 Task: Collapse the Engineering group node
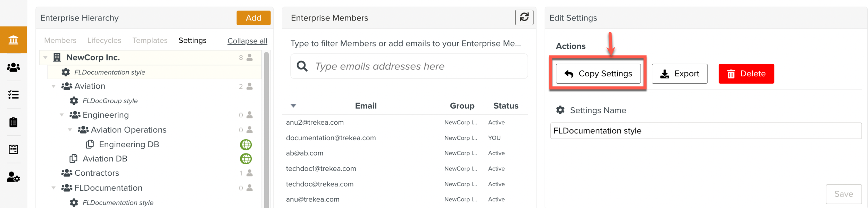tap(62, 115)
